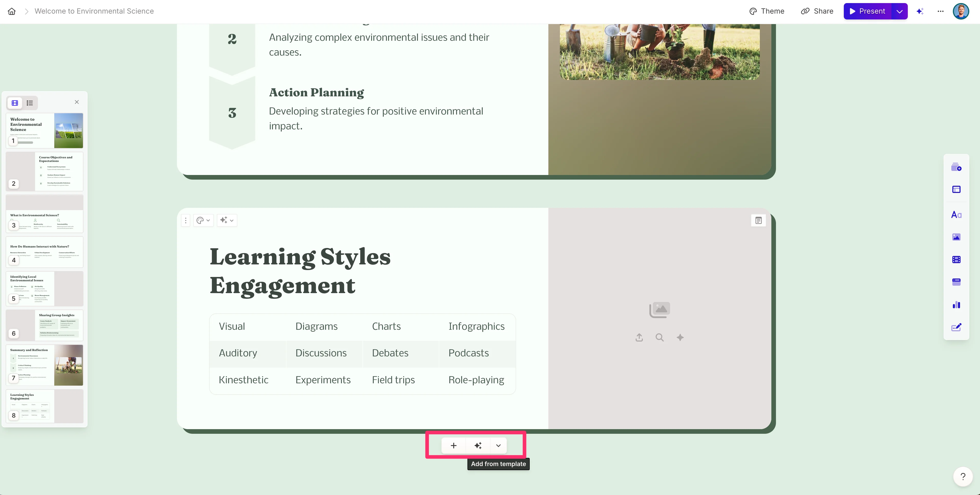Open the Theme menu
980x495 pixels.
[x=767, y=11]
